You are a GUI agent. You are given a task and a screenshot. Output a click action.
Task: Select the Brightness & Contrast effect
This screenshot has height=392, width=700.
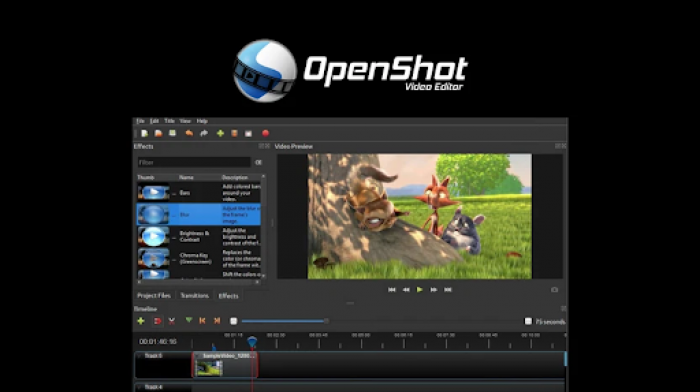pyautogui.click(x=199, y=237)
